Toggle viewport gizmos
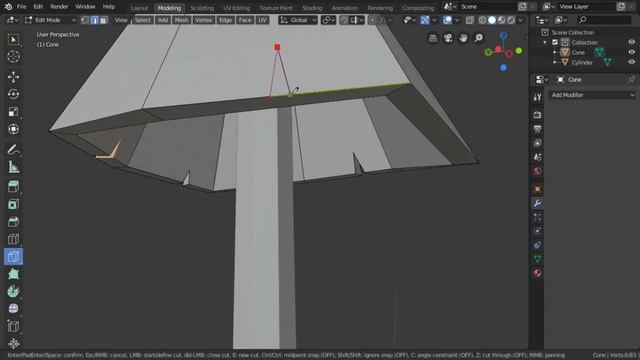This screenshot has height=360, width=640. 425,20
